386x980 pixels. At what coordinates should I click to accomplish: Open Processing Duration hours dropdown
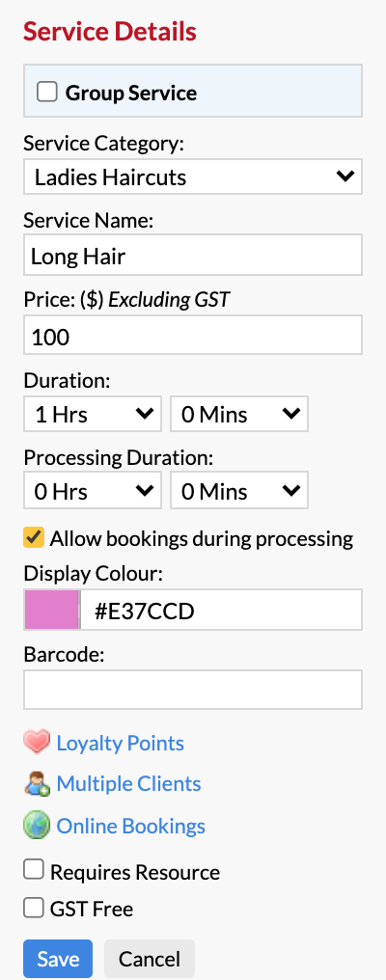93,491
